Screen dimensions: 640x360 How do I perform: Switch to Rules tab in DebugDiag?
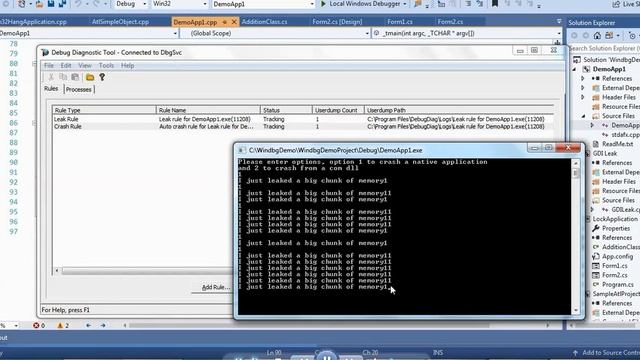tap(51, 89)
